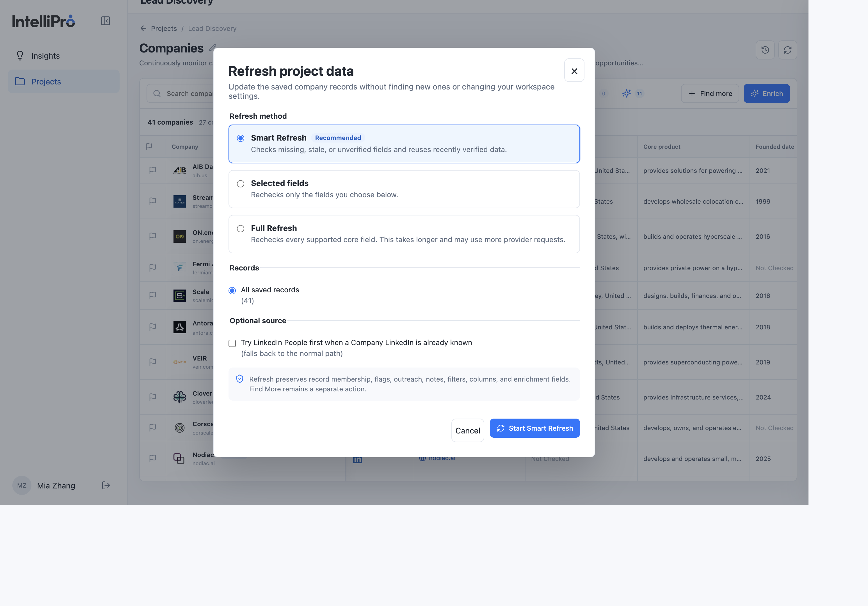The height and width of the screenshot is (606, 868).
Task: Flag the ON.energy company row
Action: point(153,237)
